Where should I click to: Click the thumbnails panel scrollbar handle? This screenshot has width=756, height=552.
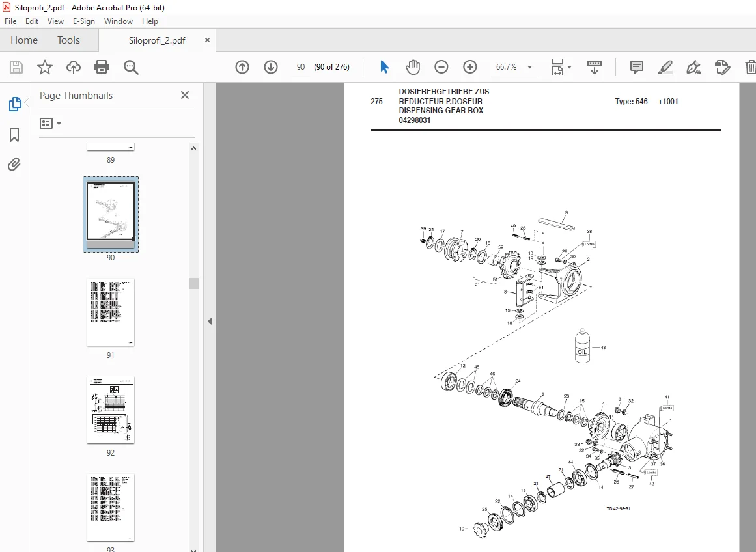click(x=194, y=283)
